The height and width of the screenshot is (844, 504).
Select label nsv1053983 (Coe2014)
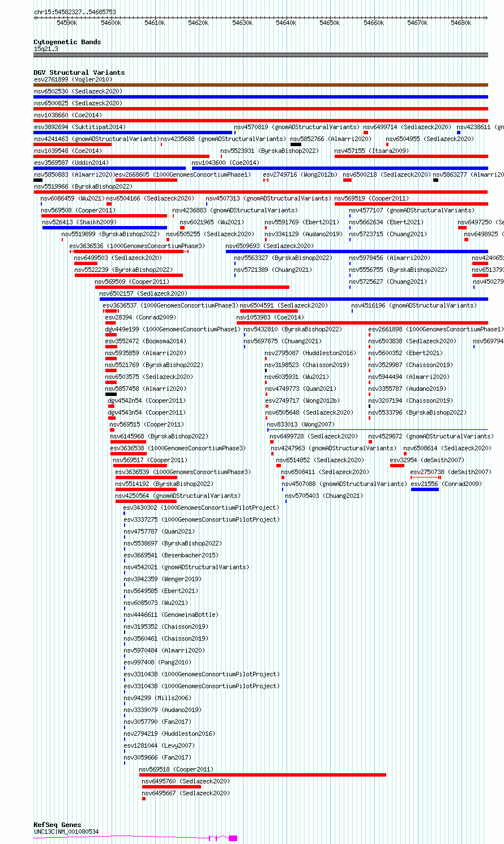click(x=270, y=317)
